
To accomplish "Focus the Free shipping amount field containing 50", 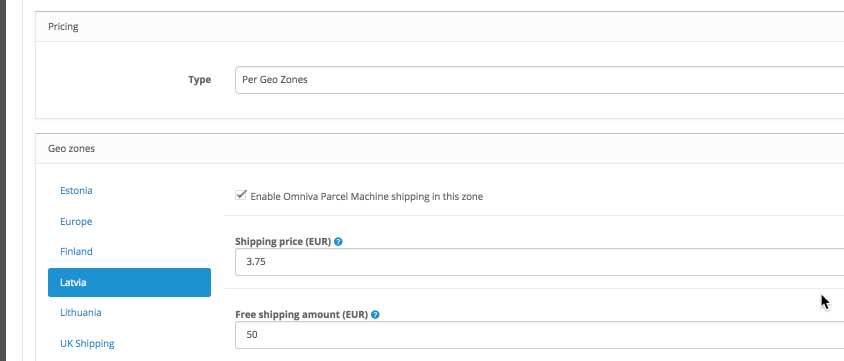I will point(539,335).
